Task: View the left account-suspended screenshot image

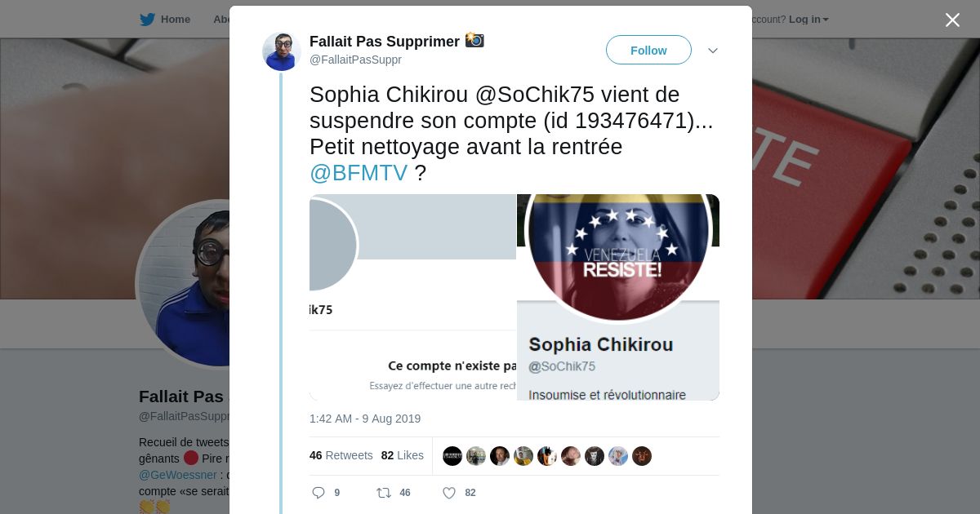Action: click(412, 297)
